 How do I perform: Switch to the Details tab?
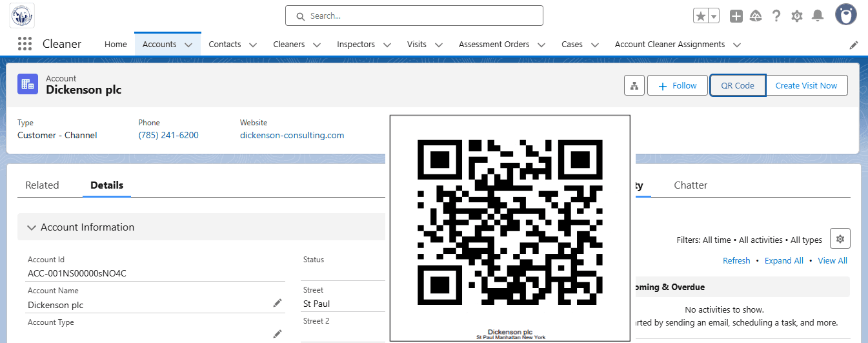pyautogui.click(x=106, y=185)
